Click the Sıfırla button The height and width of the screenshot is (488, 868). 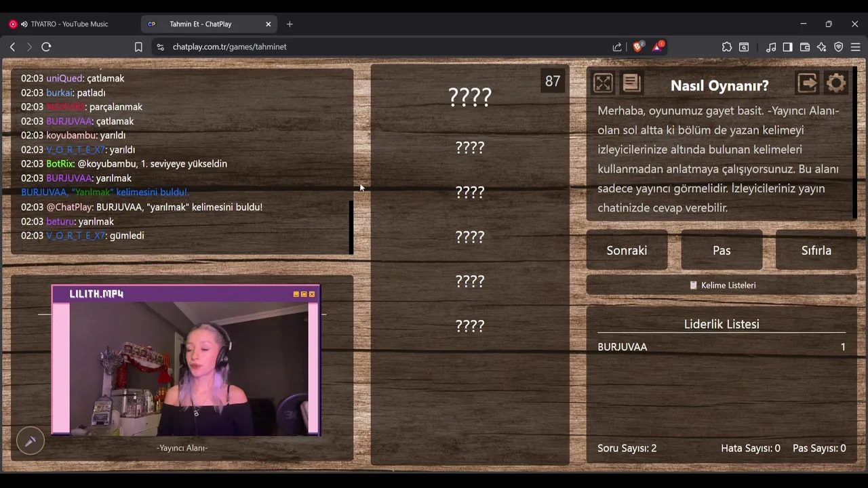816,250
